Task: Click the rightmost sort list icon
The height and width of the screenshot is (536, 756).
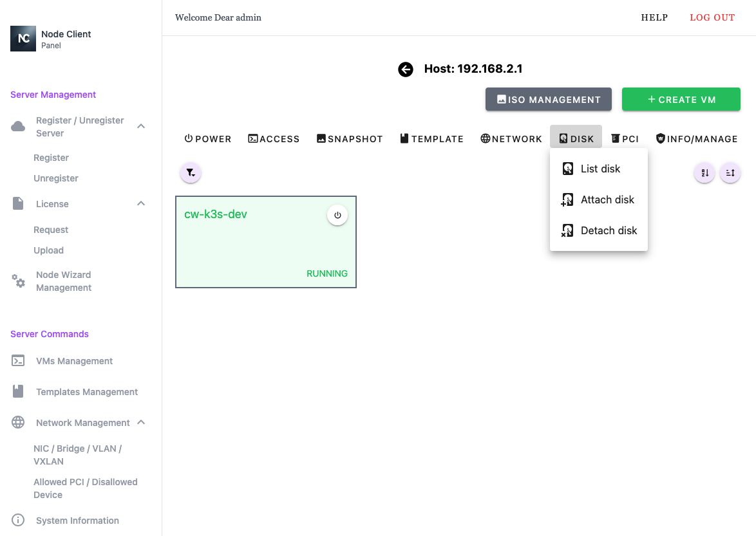Action: (x=730, y=172)
